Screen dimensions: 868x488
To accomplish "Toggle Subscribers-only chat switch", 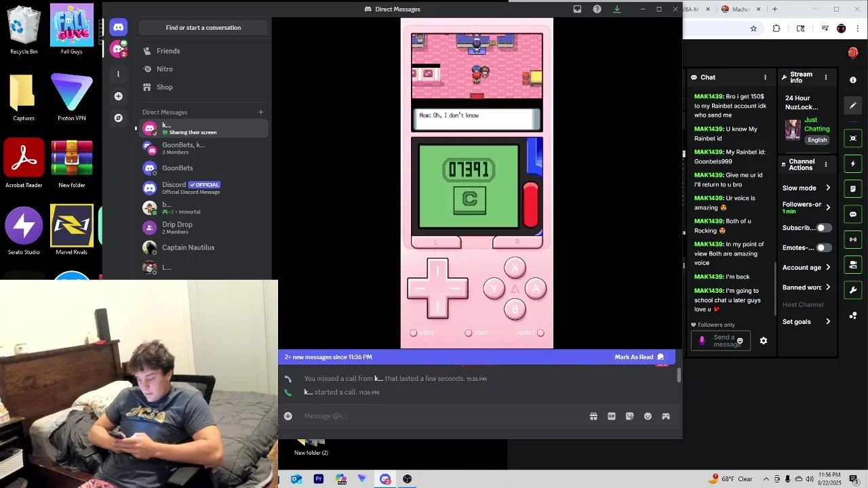I will click(823, 228).
